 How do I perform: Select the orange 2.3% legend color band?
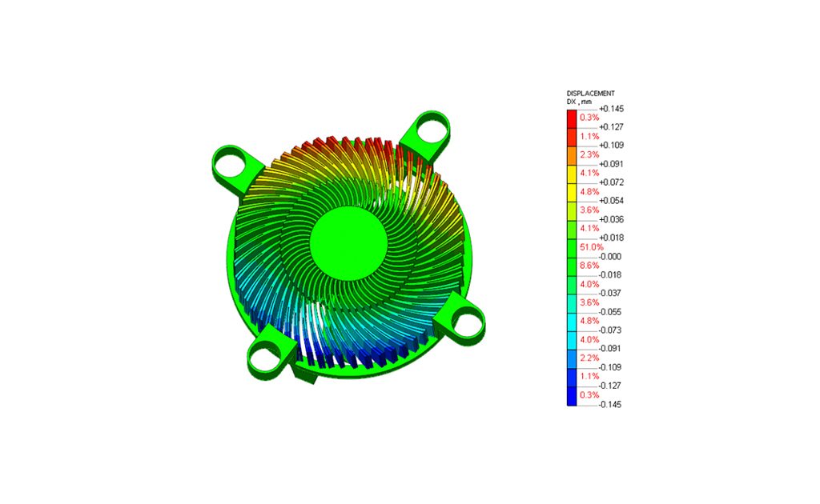572,156
